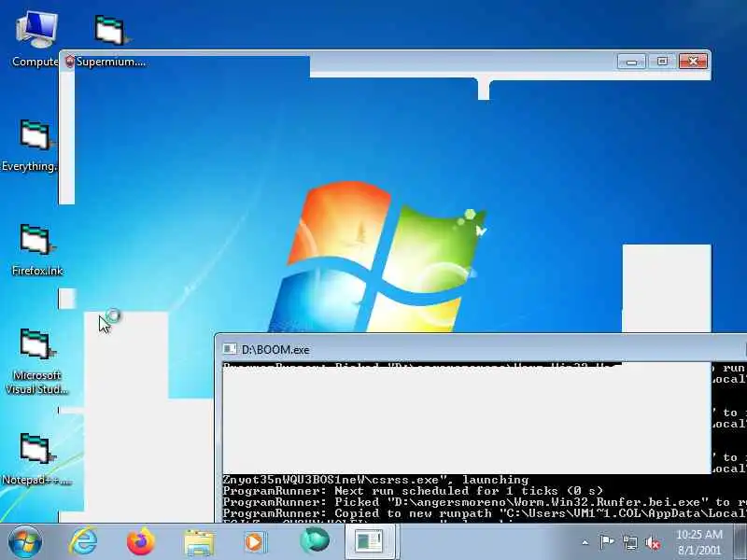The image size is (747, 560).
Task: Click the Show desktop strip
Action: [740, 541]
